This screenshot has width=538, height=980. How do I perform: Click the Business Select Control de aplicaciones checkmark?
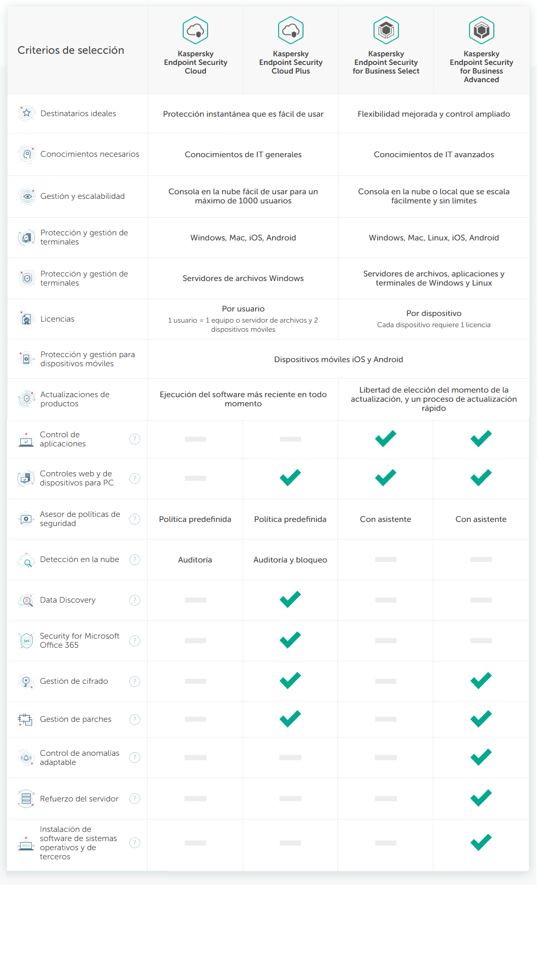point(386,438)
